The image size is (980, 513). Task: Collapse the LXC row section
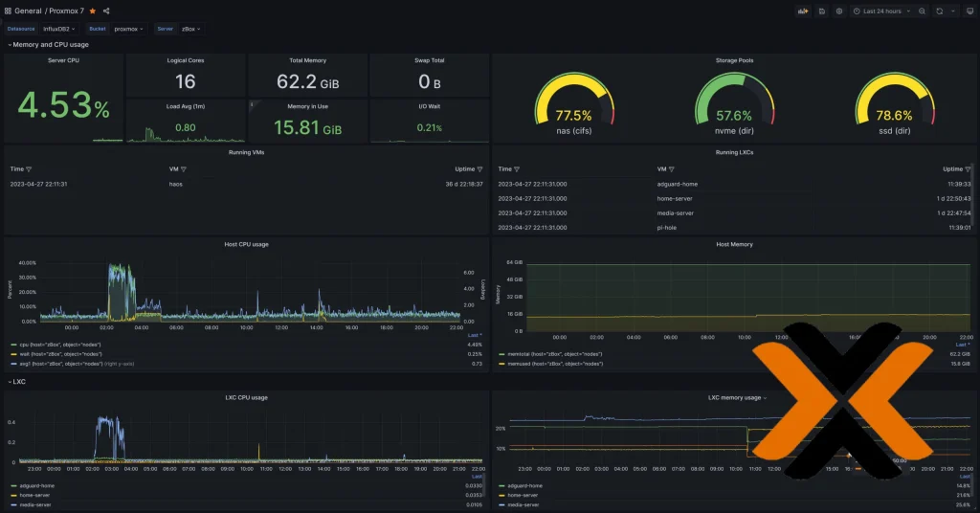[x=17, y=382]
